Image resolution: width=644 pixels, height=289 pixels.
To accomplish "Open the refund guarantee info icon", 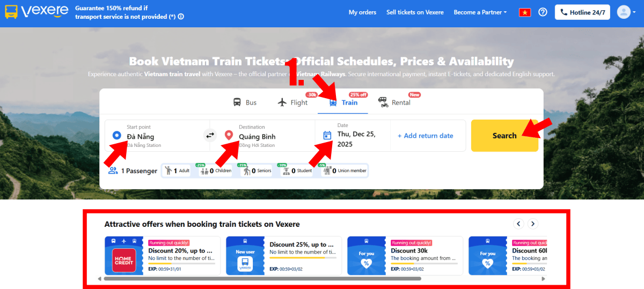I will click(x=180, y=17).
